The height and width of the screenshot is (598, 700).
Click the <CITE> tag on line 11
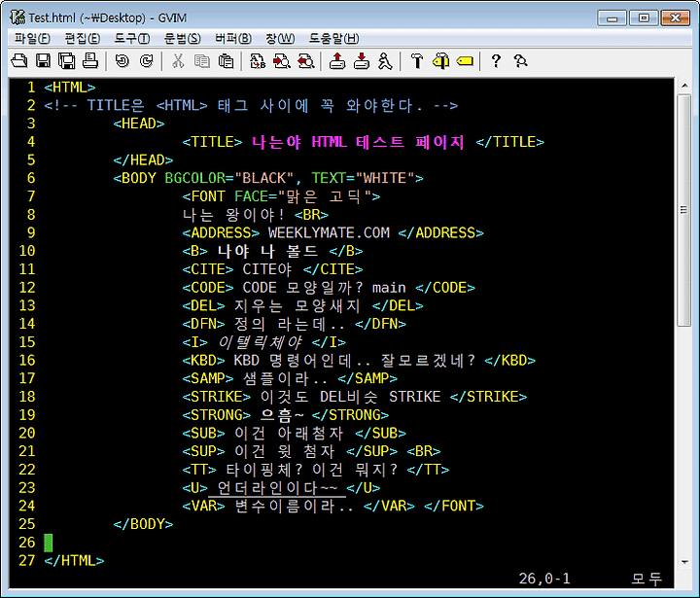tap(208, 269)
